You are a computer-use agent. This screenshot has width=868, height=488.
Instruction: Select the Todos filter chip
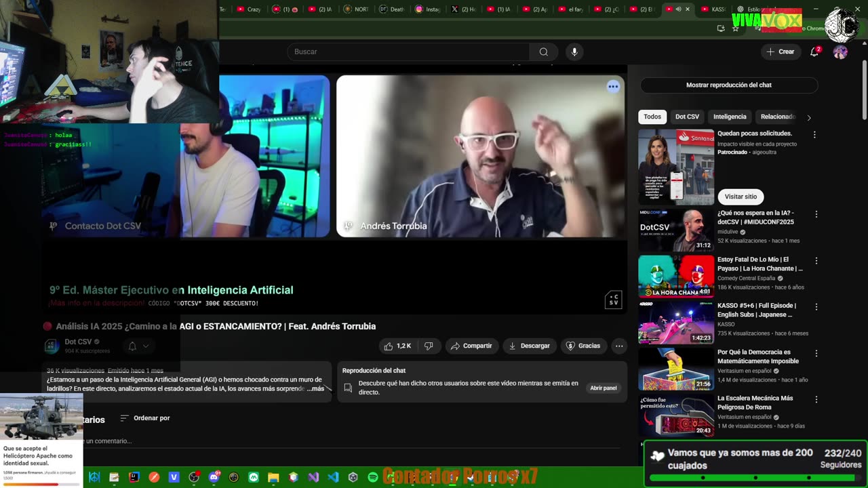click(x=652, y=117)
